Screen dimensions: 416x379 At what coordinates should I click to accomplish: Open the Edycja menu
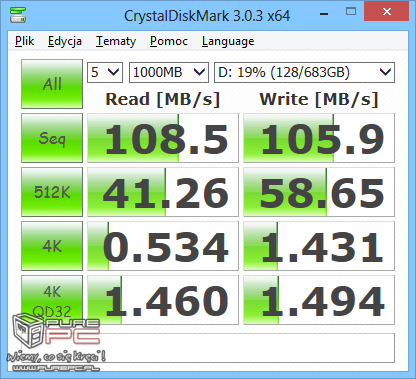coord(65,41)
